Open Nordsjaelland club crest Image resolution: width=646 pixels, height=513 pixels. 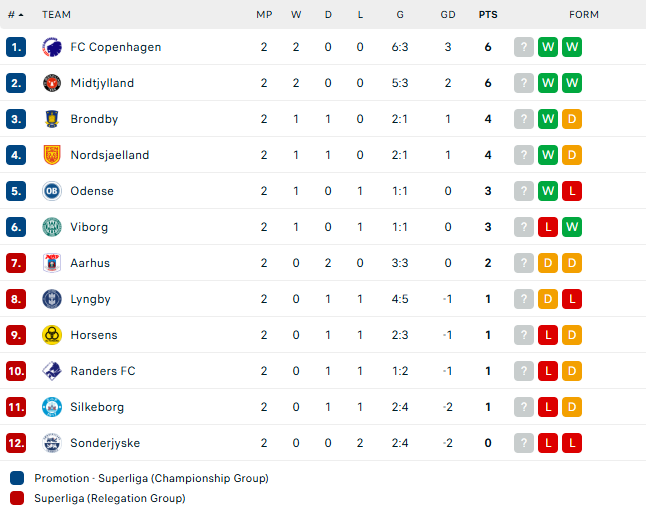coord(52,155)
